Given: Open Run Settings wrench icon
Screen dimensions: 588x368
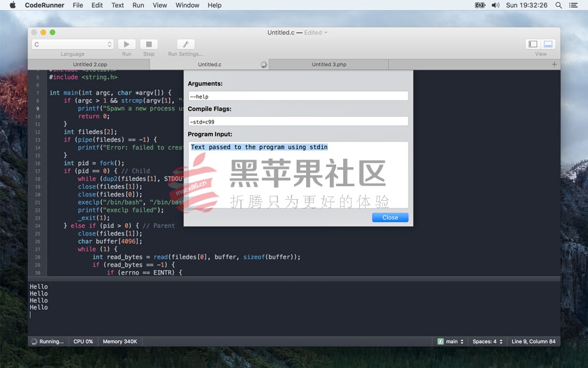Looking at the screenshot, I should click(x=185, y=44).
